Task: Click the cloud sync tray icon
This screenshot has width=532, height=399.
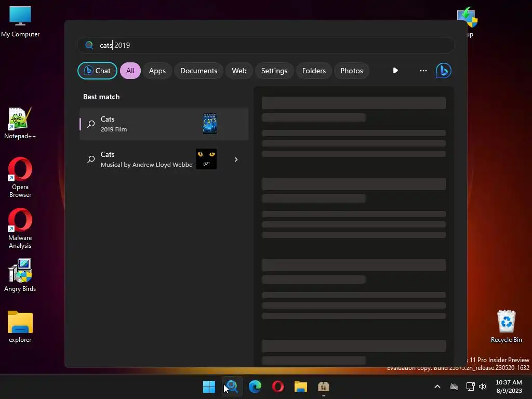Action: point(454,387)
